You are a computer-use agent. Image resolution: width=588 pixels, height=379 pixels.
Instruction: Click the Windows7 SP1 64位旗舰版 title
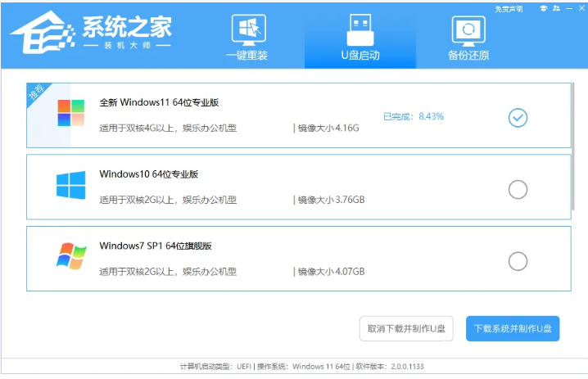156,246
